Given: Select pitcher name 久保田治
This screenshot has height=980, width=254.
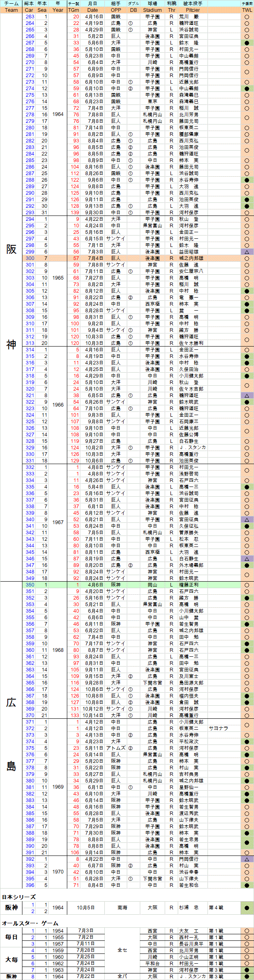Looking at the screenshot, I should [x=189, y=369].
